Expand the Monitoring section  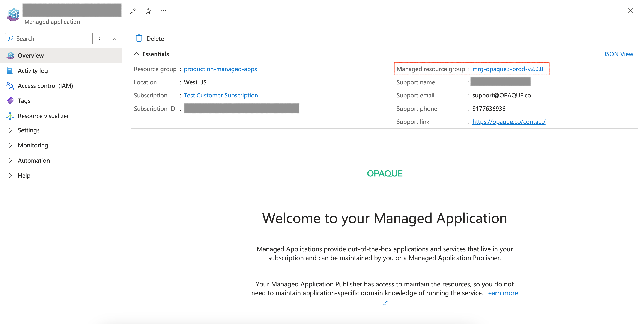[33, 145]
